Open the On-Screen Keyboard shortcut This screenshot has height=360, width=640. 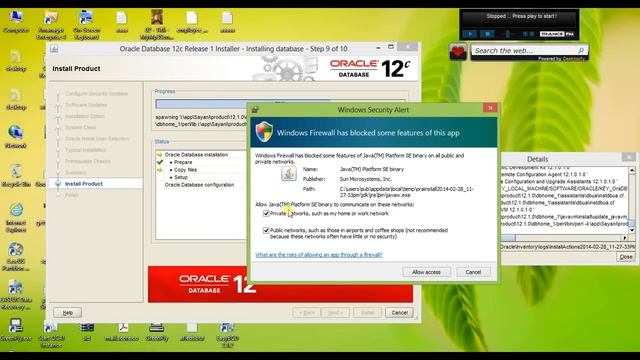pyautogui.click(x=86, y=24)
